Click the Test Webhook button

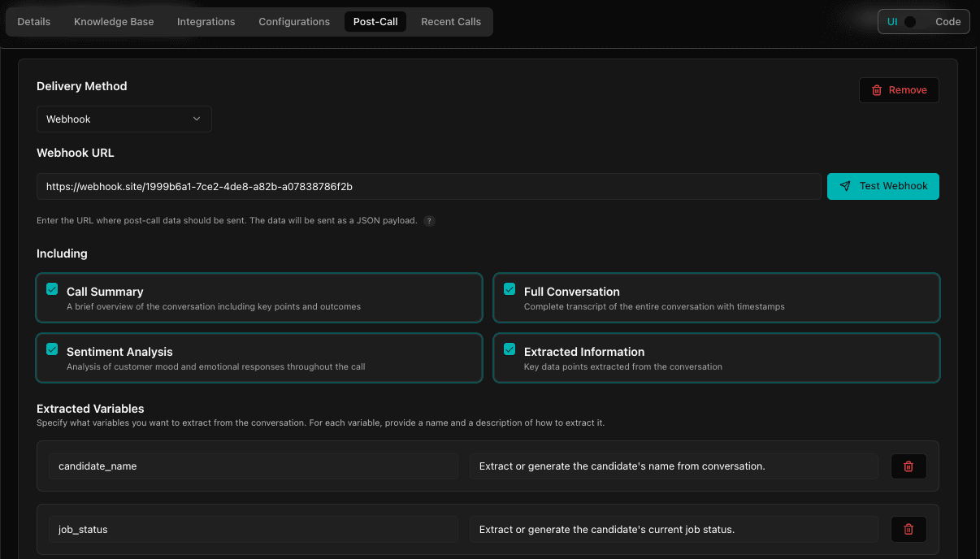point(882,186)
